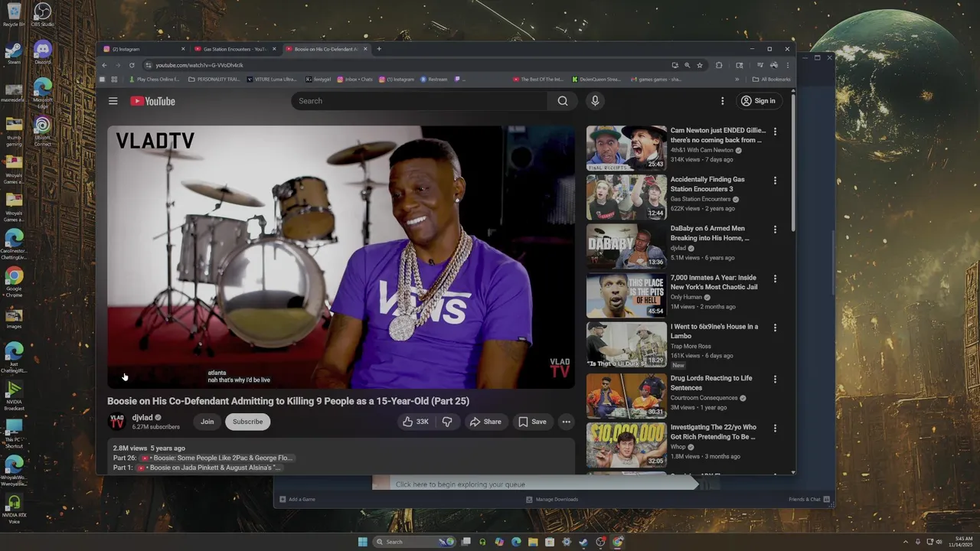Image resolution: width=980 pixels, height=551 pixels.
Task: Open Manage Downloads in Steam window
Action: [x=552, y=499]
